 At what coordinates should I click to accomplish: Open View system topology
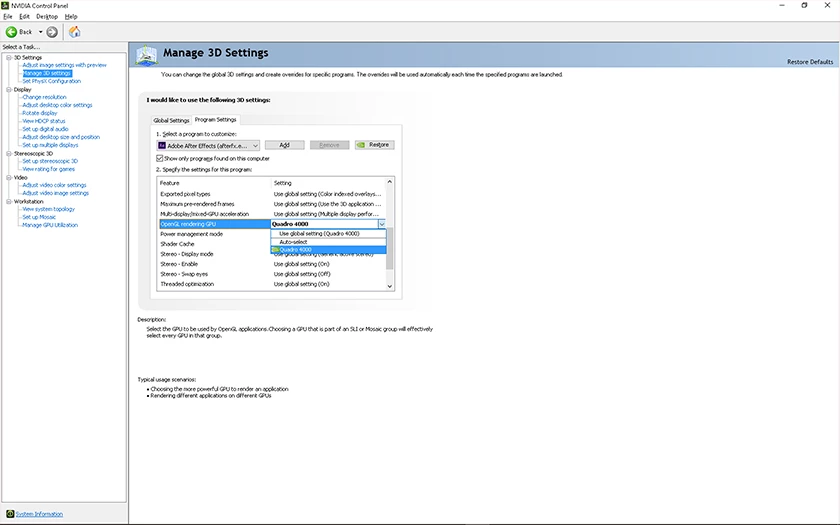48,209
